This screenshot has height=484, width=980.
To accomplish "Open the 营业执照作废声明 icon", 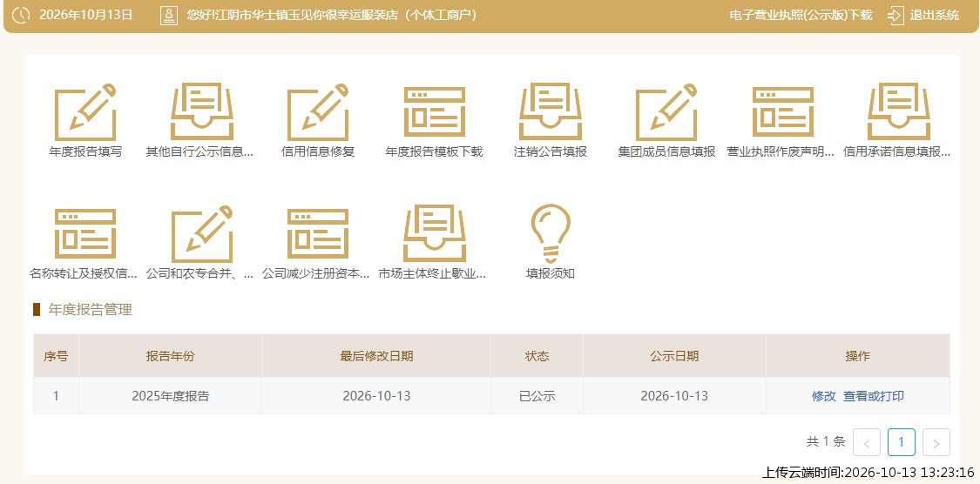I will [783, 112].
